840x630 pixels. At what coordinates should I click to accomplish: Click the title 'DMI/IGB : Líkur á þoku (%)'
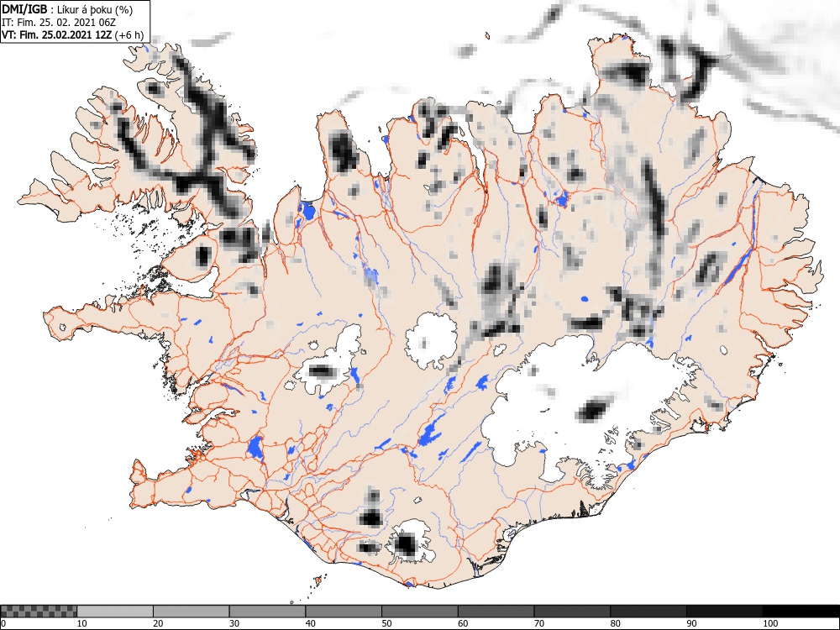pos(67,9)
